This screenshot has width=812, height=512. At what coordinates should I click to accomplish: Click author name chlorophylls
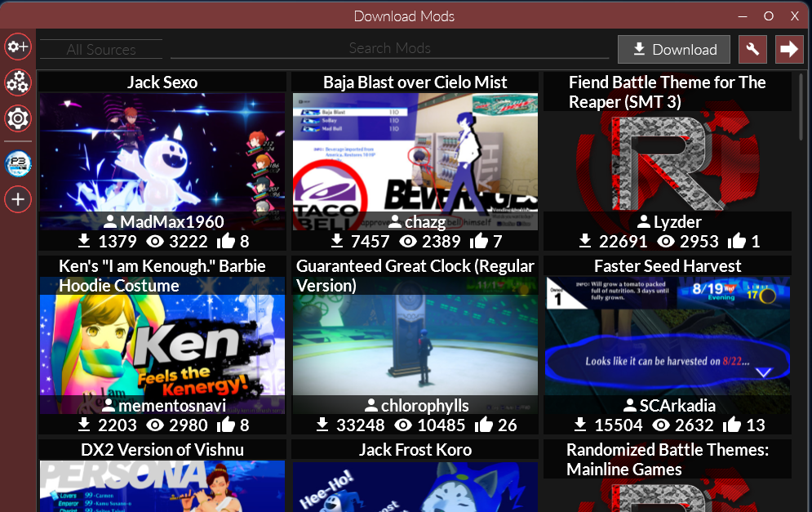tap(424, 405)
